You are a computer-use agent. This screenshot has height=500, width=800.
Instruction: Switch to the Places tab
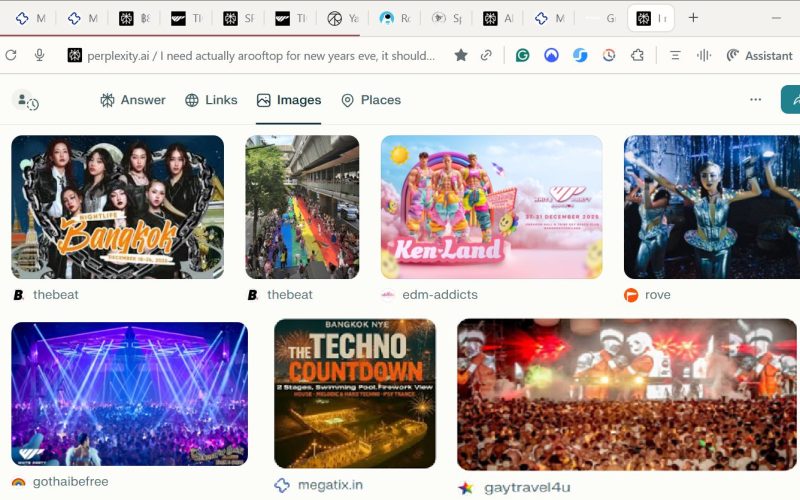click(371, 100)
